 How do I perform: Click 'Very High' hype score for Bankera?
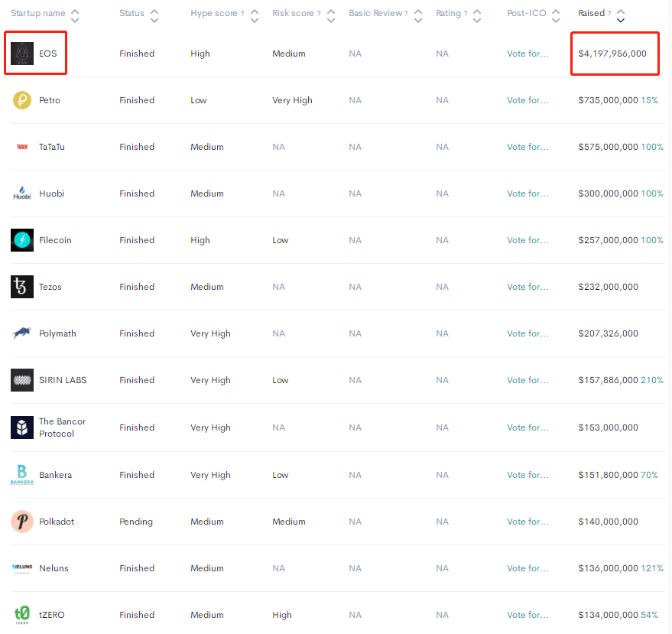(x=210, y=475)
